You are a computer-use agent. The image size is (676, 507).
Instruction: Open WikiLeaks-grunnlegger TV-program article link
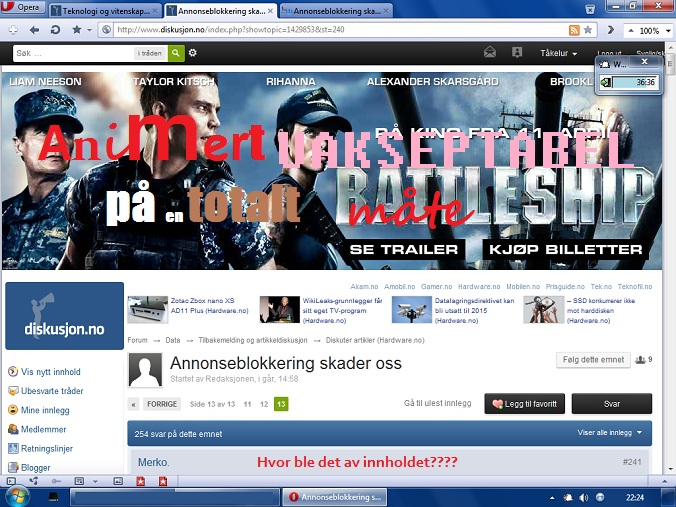coord(342,310)
